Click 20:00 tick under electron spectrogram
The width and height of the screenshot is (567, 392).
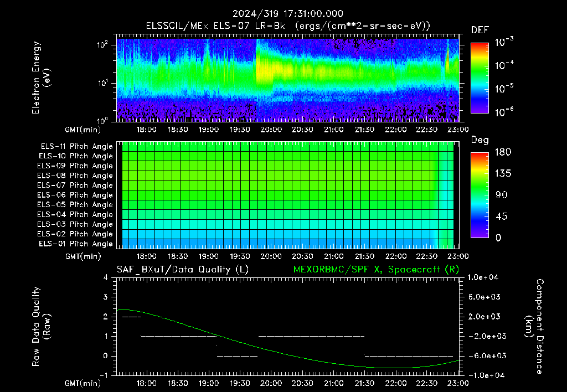click(271, 130)
